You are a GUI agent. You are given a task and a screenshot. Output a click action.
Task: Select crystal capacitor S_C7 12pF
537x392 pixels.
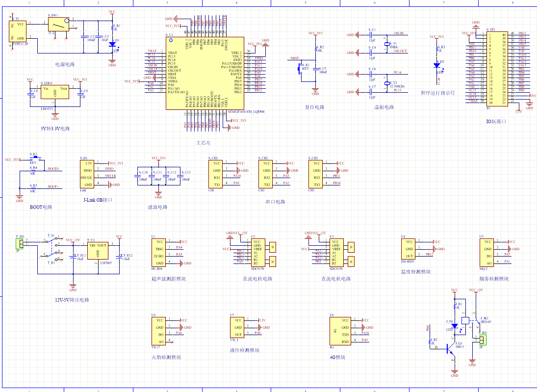[371, 92]
